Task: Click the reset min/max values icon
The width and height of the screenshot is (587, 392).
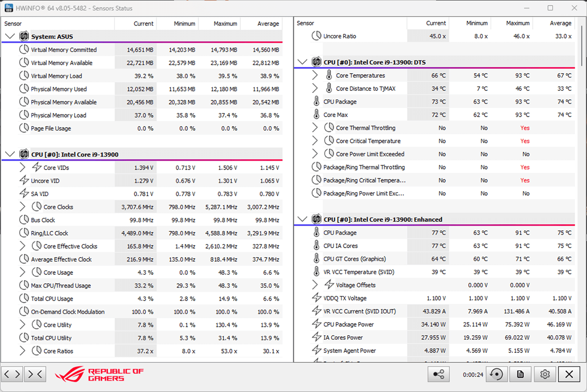Action: (496, 374)
